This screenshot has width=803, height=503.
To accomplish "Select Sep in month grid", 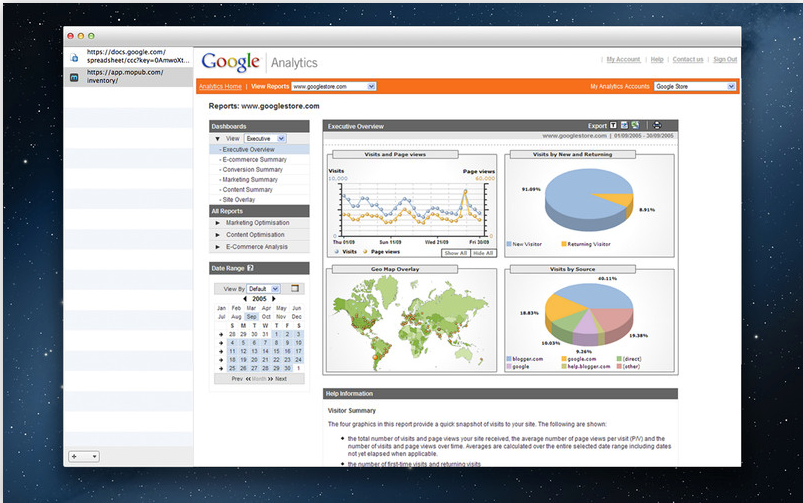I will pyautogui.click(x=251, y=317).
